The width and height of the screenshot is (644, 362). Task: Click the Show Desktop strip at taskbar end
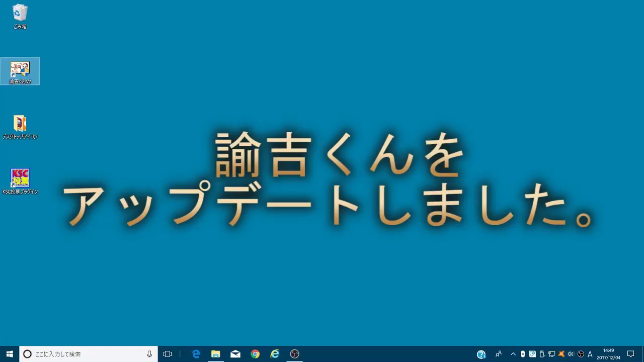pyautogui.click(x=642, y=354)
